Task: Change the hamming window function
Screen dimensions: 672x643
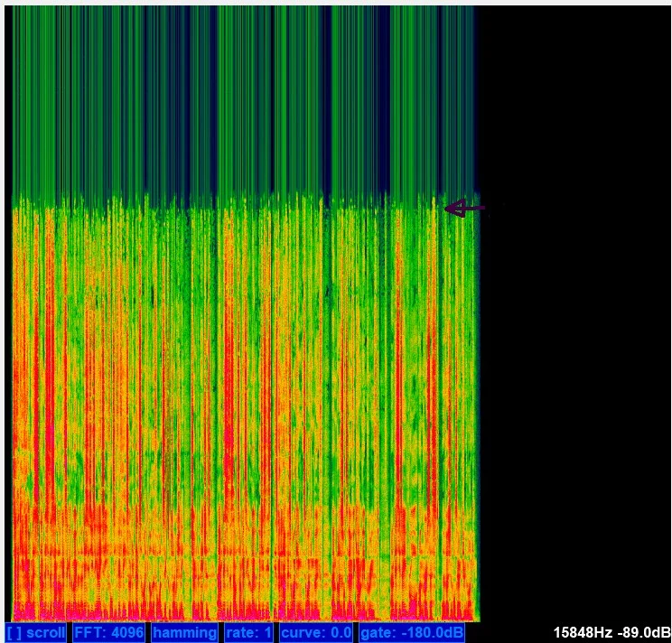Action: [183, 632]
